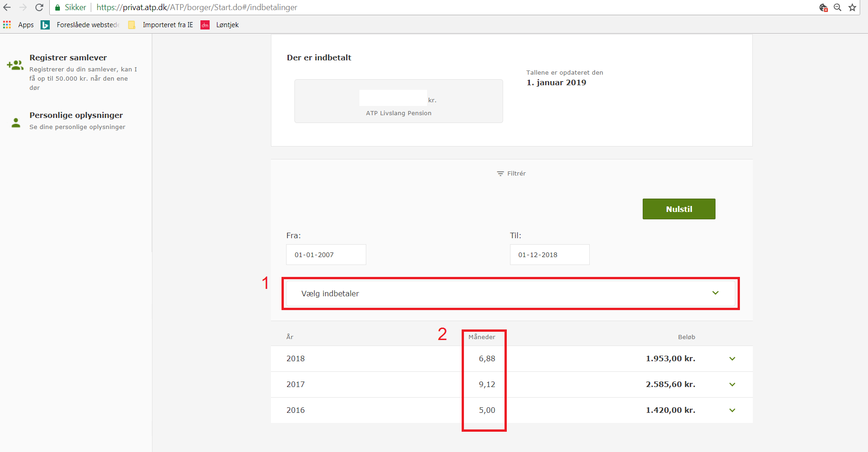
Task: Reload the page with refresh icon
Action: click(x=39, y=7)
